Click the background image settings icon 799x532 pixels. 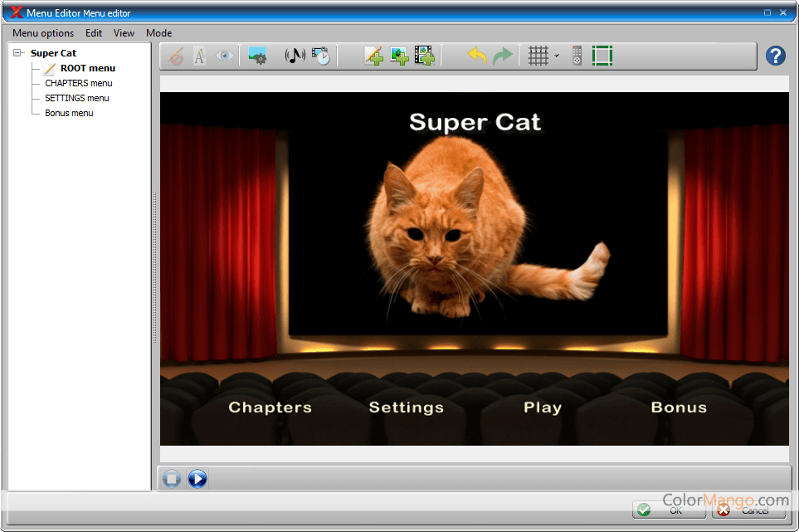click(257, 56)
